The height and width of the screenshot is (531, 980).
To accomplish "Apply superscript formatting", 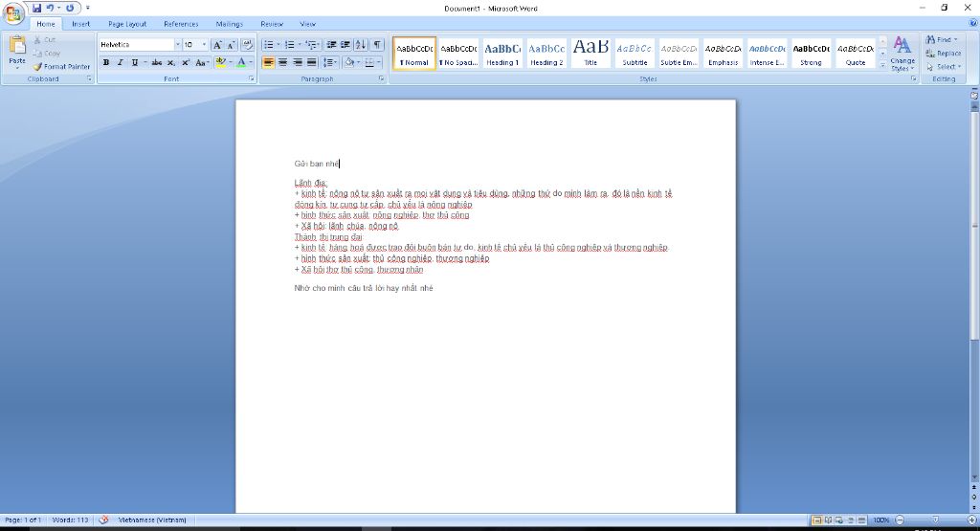I will click(185, 62).
